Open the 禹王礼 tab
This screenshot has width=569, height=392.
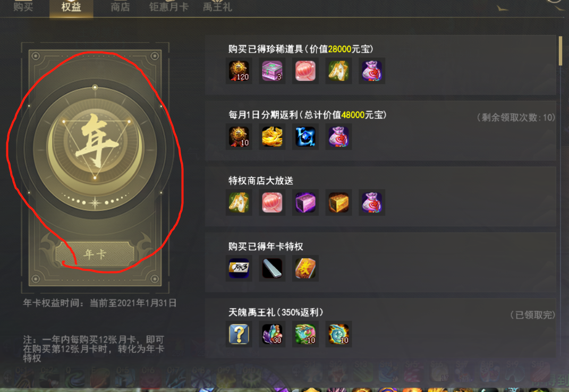217,7
